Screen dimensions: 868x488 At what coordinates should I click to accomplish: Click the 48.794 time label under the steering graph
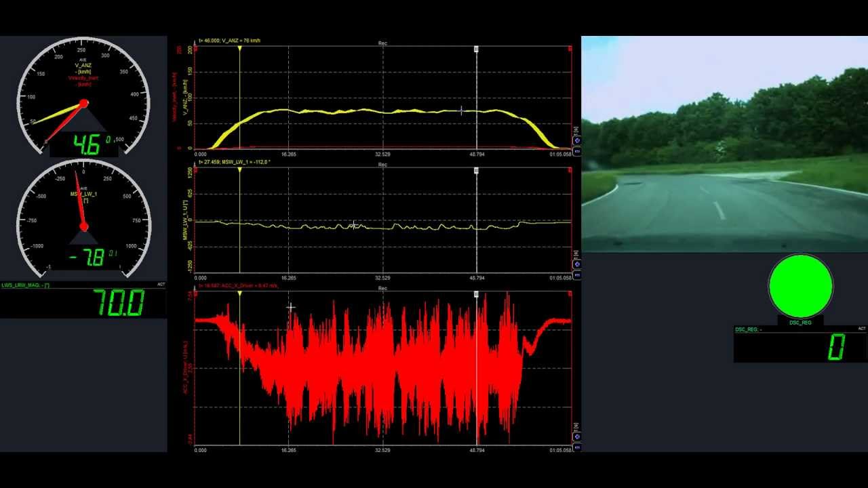[x=477, y=278]
